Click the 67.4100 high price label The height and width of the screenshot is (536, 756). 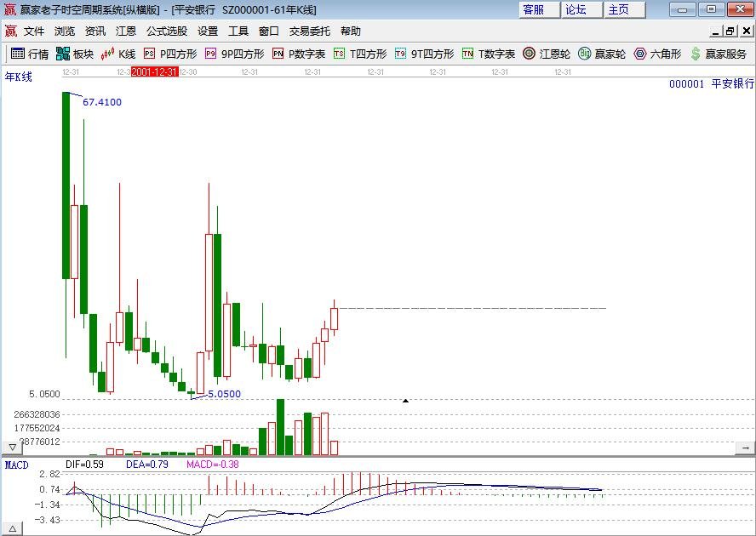(102, 102)
